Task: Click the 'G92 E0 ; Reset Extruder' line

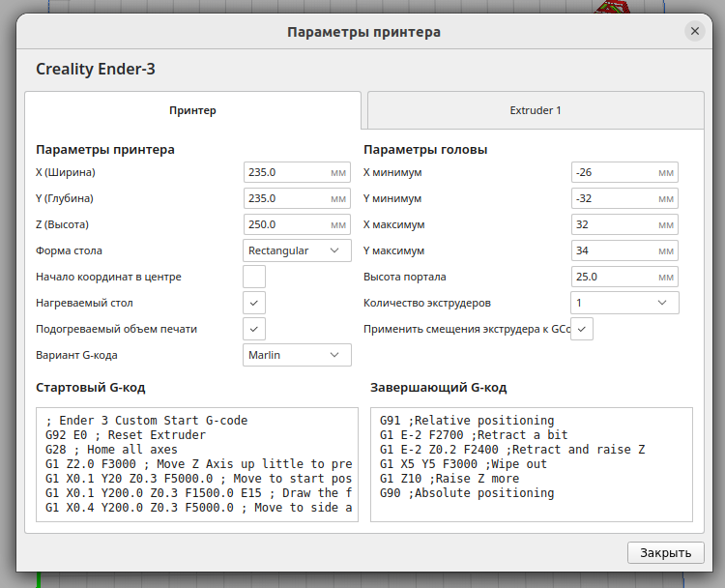Action: pyautogui.click(x=126, y=435)
